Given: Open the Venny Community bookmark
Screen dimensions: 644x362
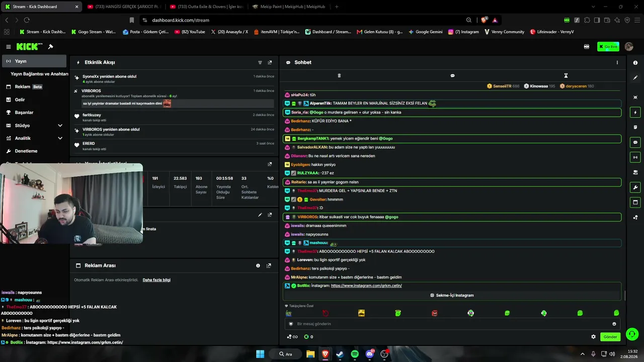Looking at the screenshot, I should click(504, 32).
